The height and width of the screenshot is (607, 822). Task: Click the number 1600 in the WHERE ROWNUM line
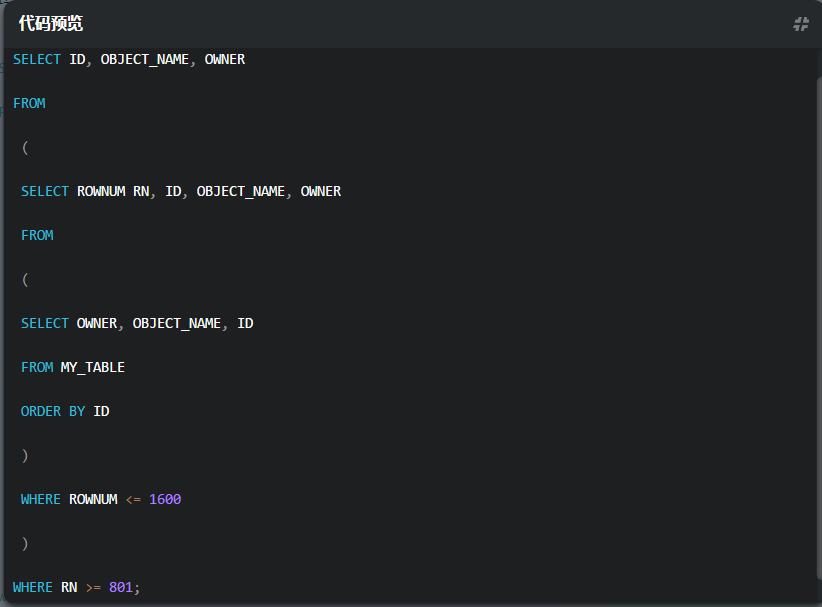[165, 500]
